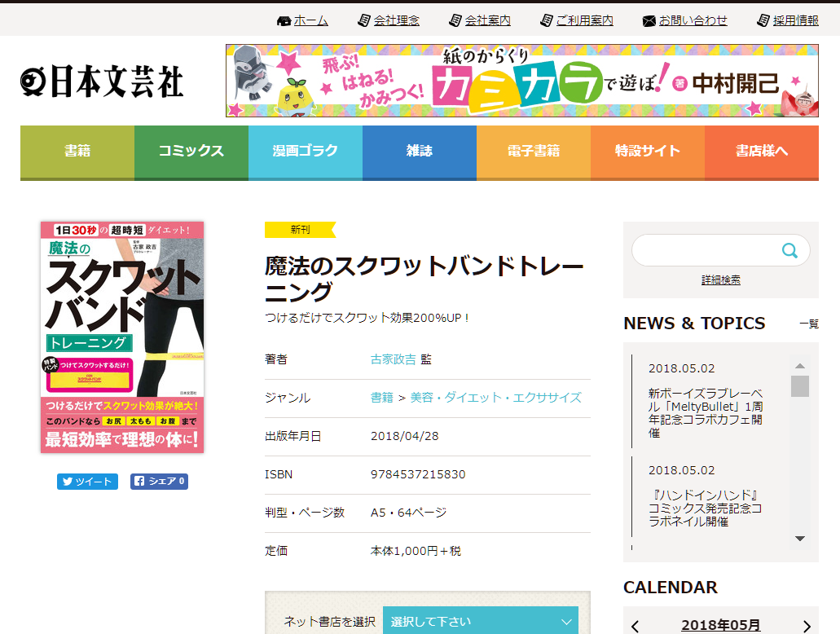Click the author link 古家政吉

click(x=394, y=359)
